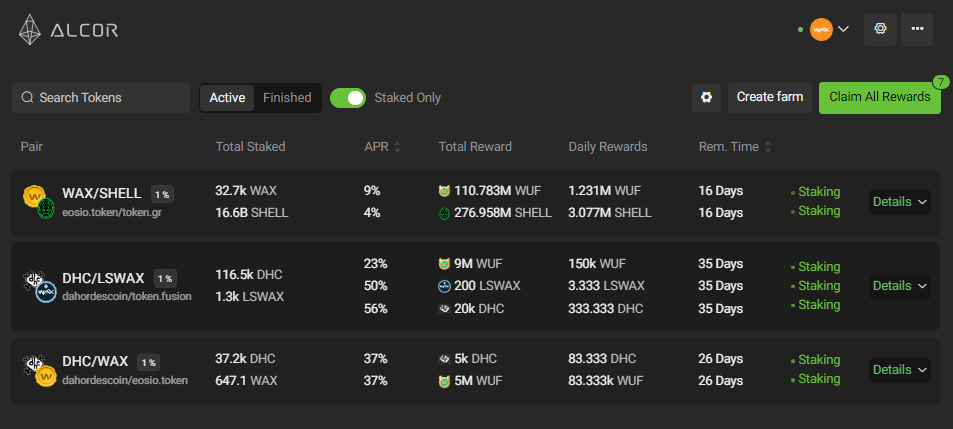Click the search magnifier icon
The image size is (953, 429).
pyautogui.click(x=27, y=98)
